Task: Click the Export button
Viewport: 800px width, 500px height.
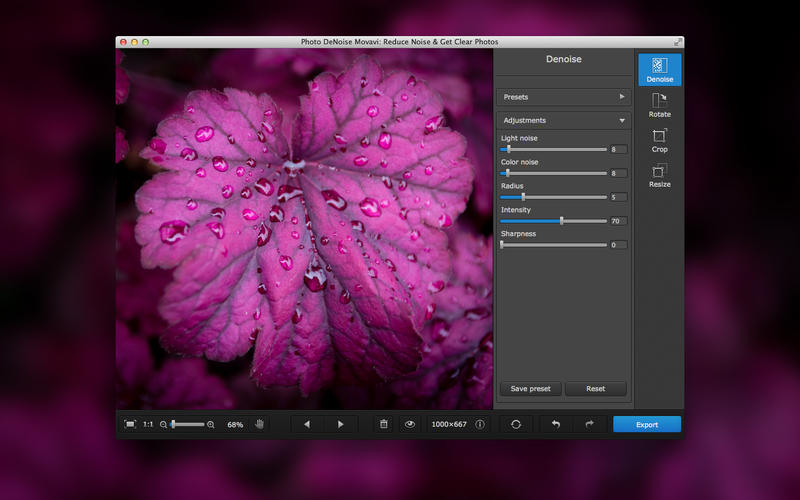Action: [x=647, y=424]
